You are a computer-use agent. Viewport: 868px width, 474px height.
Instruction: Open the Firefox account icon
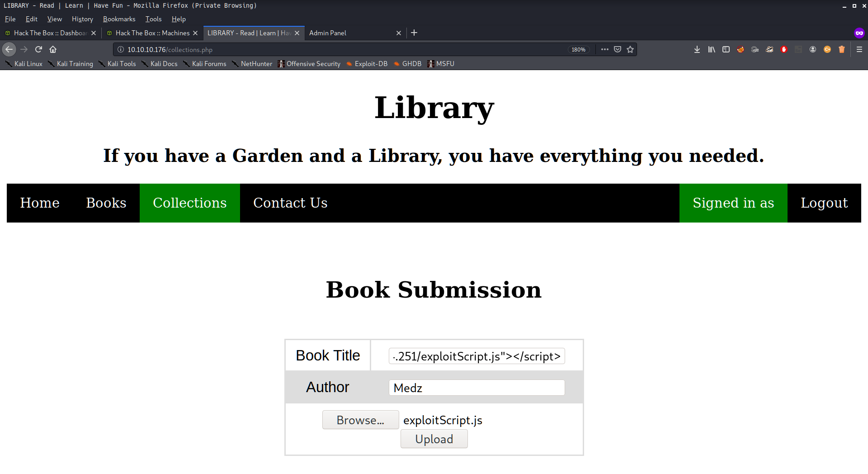point(813,49)
